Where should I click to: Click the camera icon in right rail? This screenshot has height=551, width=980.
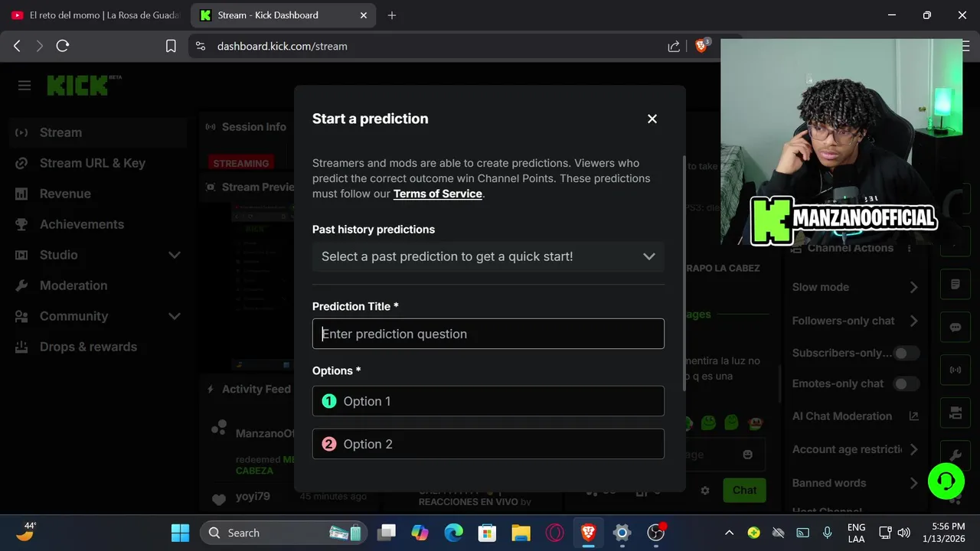[x=955, y=412]
